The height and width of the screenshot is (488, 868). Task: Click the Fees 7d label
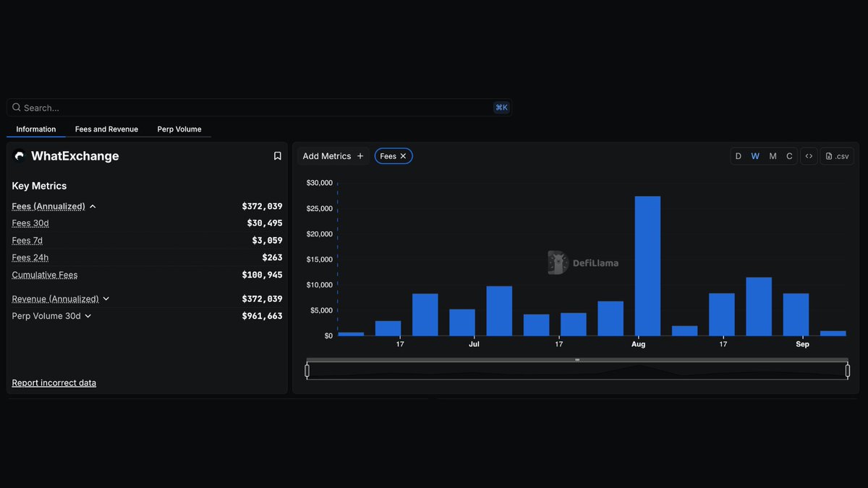point(27,241)
